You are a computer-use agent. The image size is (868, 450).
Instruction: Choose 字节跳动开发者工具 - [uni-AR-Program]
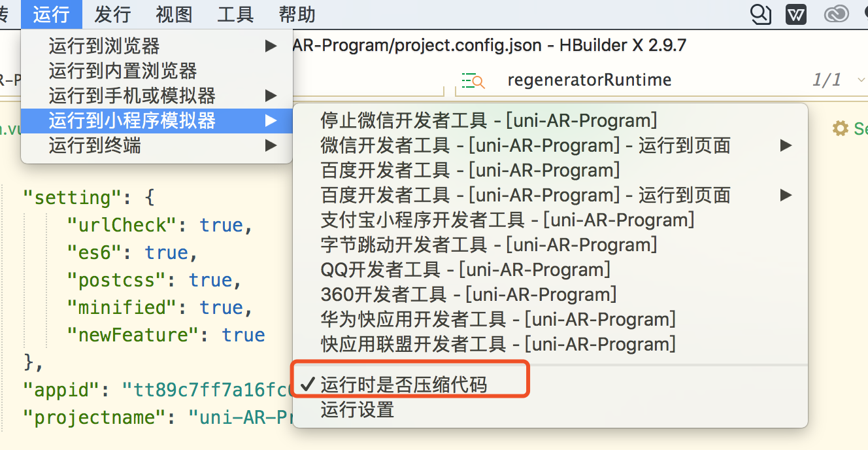(550, 245)
